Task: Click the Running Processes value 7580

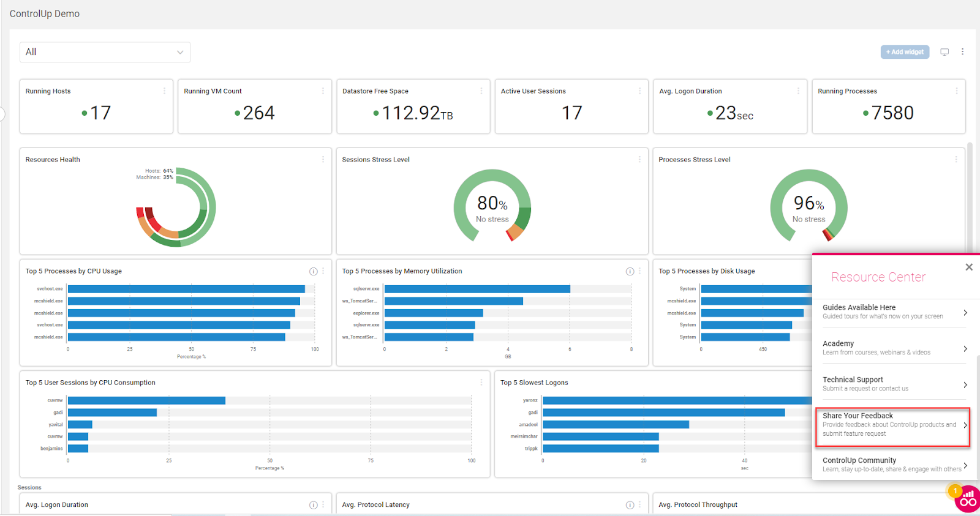Action: tap(892, 113)
